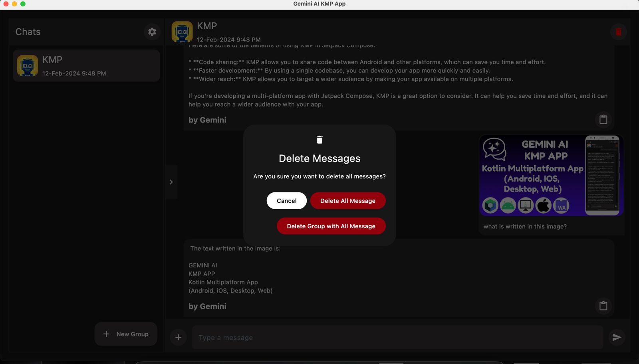Click KMP robot avatar in chat header
Image resolution: width=639 pixels, height=364 pixels.
pyautogui.click(x=182, y=32)
